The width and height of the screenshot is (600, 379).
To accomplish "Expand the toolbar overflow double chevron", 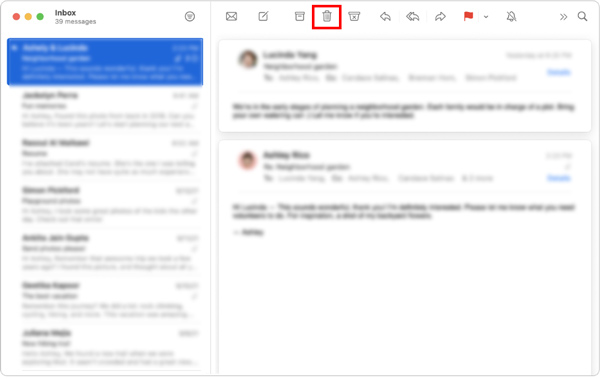I will (563, 17).
